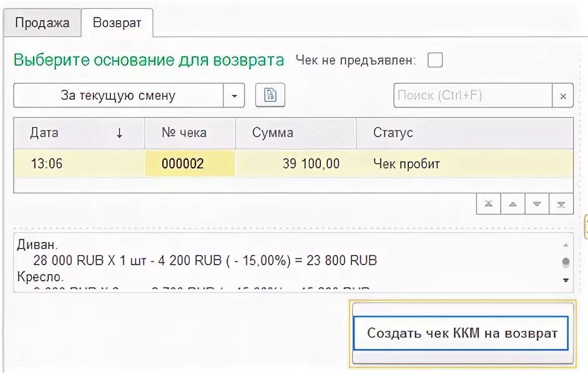
Task: Click the details scrollbar up arrow
Action: pyautogui.click(x=566, y=245)
